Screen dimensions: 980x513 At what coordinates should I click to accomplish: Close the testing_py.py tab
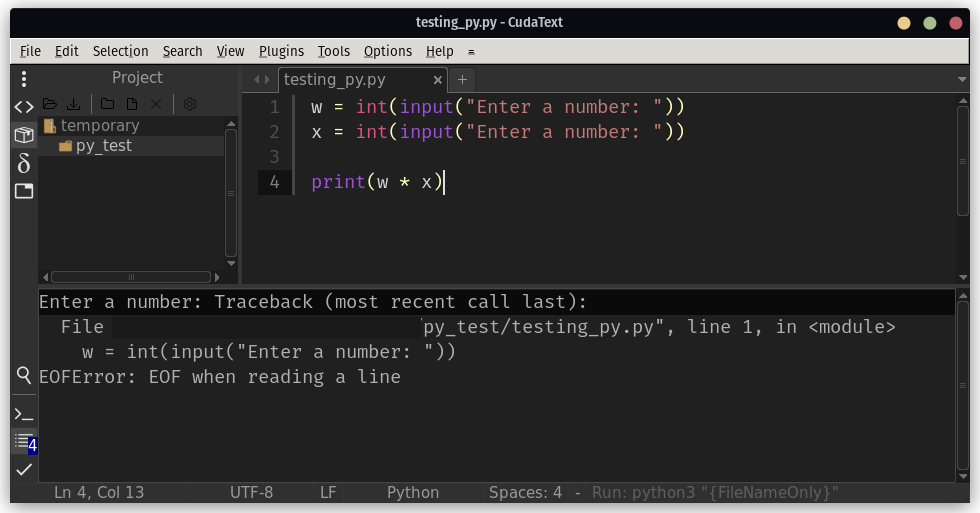437,80
